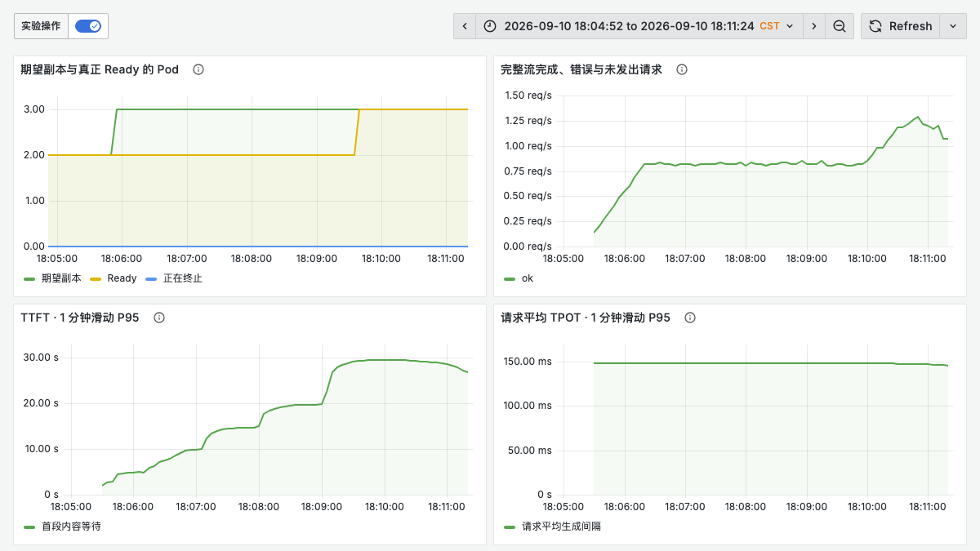Click the green 期望副本 legend color marker
This screenshot has height=551, width=980.
click(x=29, y=278)
